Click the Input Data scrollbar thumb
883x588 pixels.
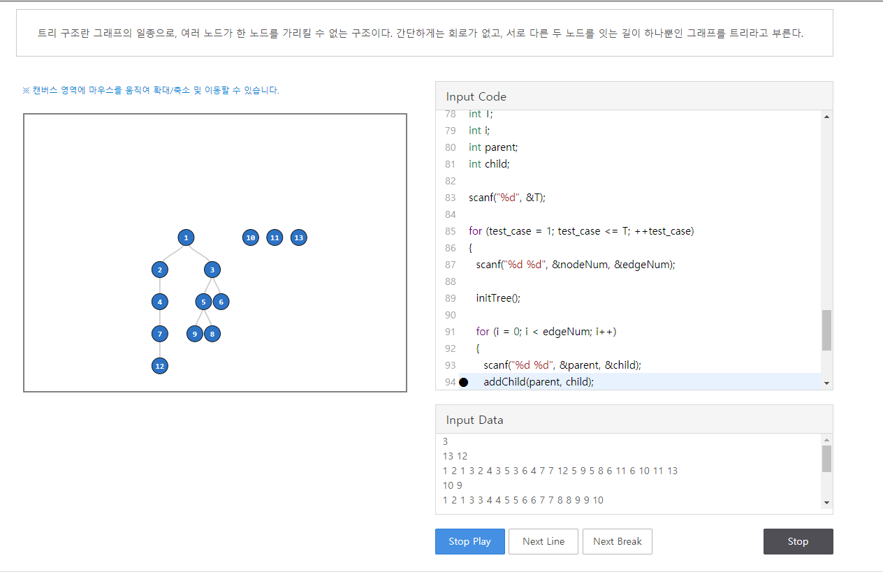[x=827, y=459]
